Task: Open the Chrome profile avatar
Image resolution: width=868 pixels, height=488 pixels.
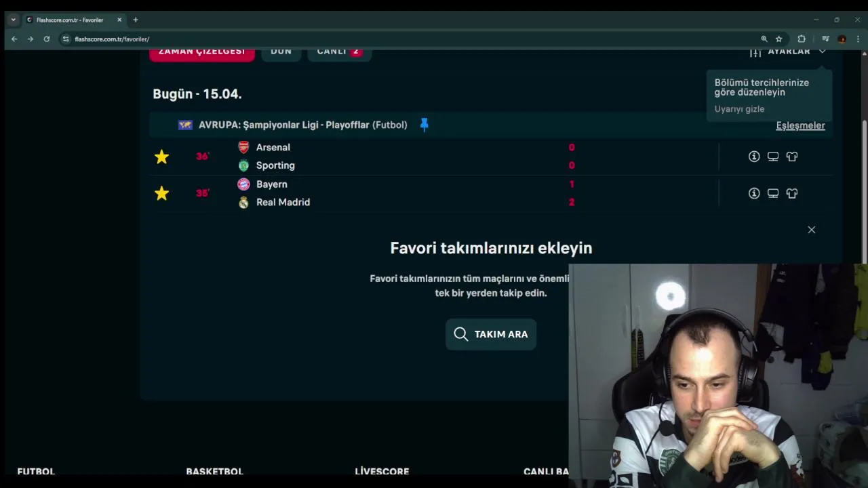Action: click(x=842, y=39)
